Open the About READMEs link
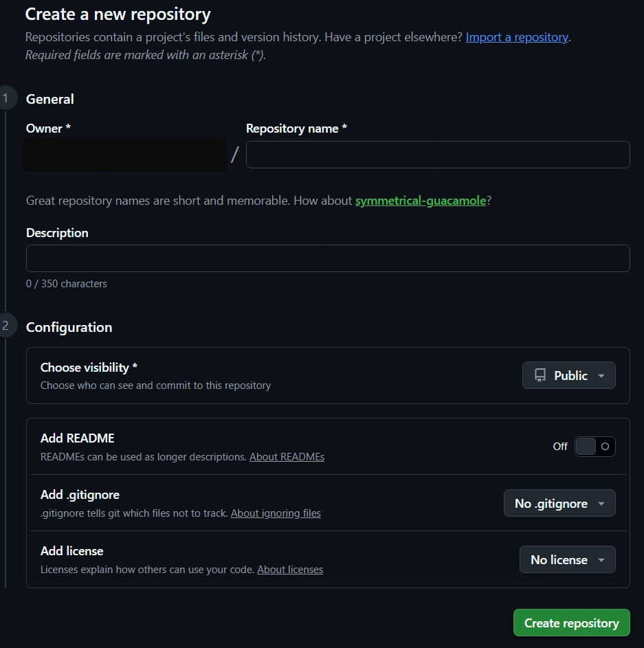The width and height of the screenshot is (644, 648). click(287, 457)
